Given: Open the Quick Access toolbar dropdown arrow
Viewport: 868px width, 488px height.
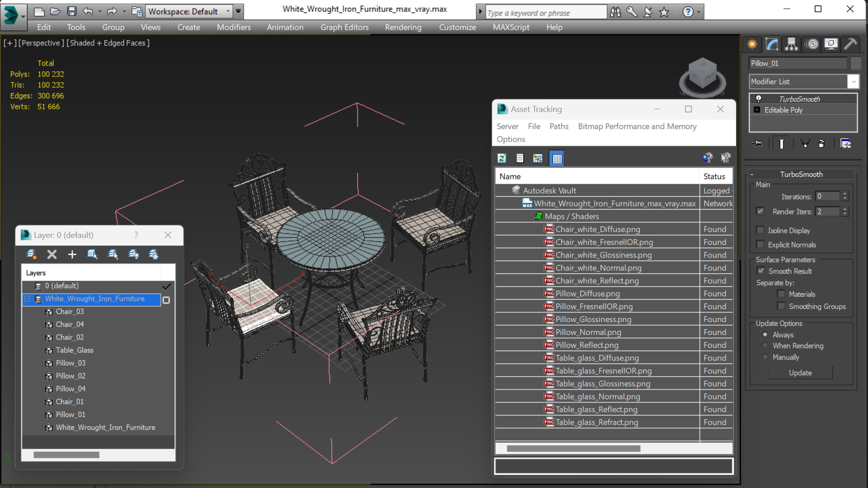Looking at the screenshot, I should pyautogui.click(x=238, y=11).
